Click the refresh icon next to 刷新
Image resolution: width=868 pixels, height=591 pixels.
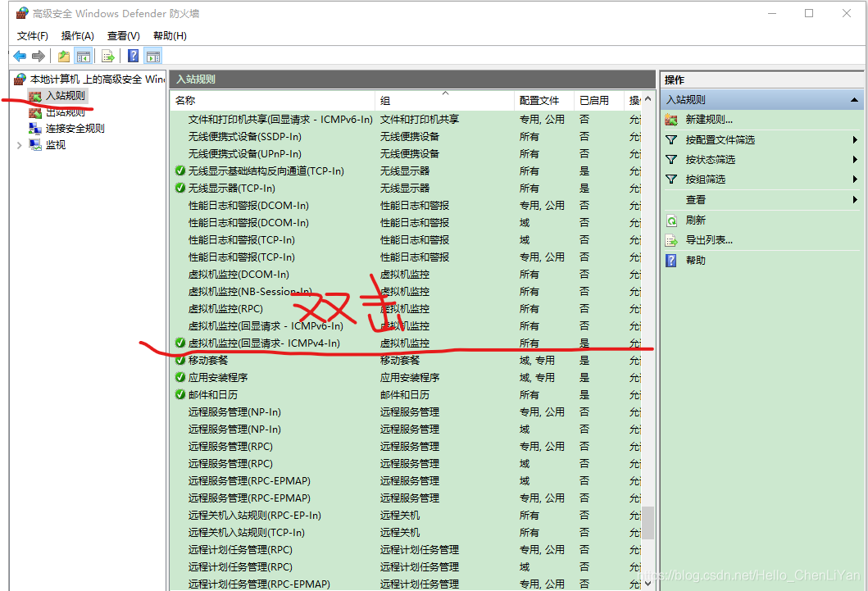671,220
